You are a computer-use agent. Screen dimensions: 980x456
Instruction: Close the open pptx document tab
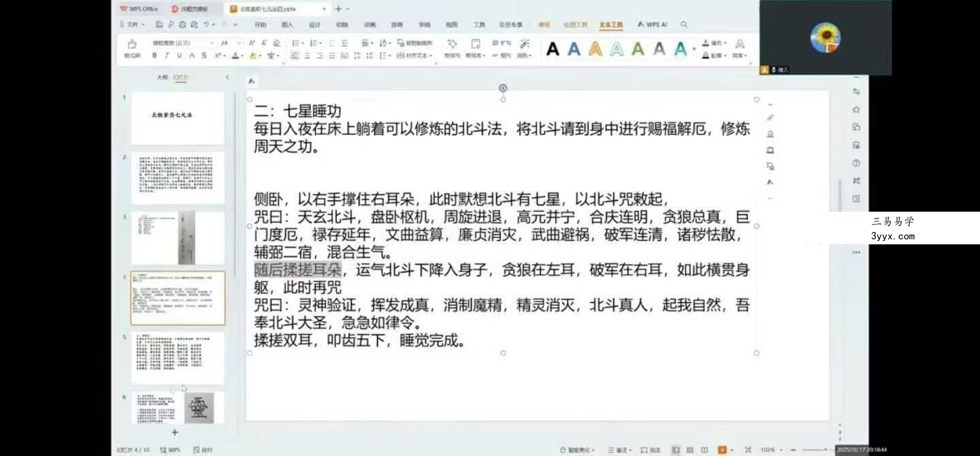(x=324, y=9)
